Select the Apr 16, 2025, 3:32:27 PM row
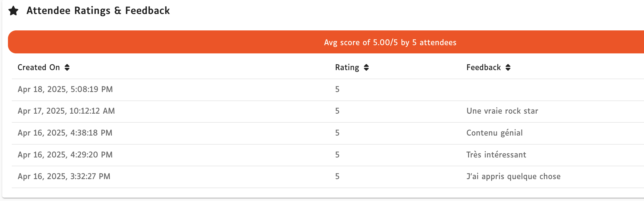Screen dimensions: 644x201 pyautogui.click(x=64, y=176)
